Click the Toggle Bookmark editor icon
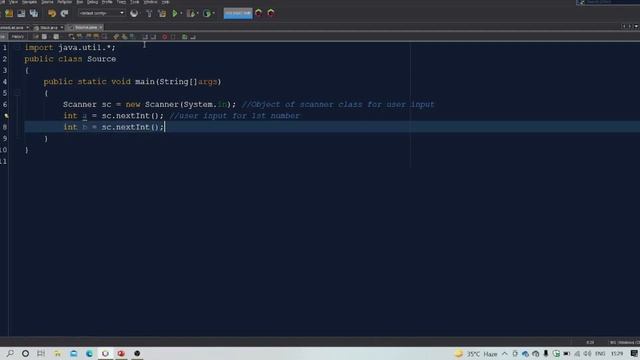The height and width of the screenshot is (360, 640). pyautogui.click(x=132, y=37)
